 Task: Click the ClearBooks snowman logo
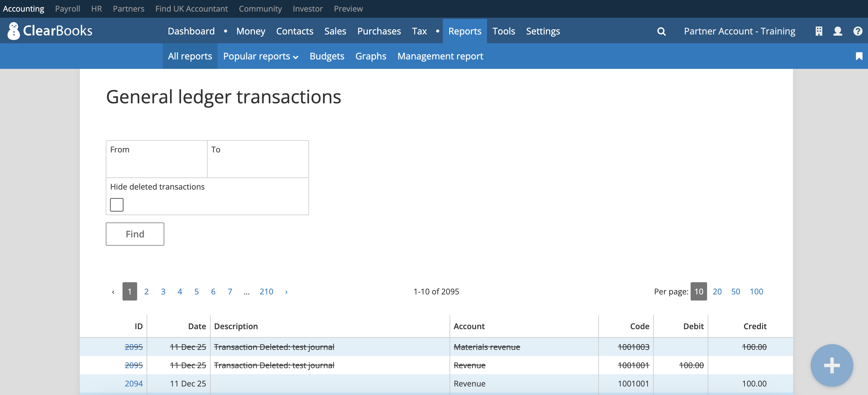[x=14, y=31]
